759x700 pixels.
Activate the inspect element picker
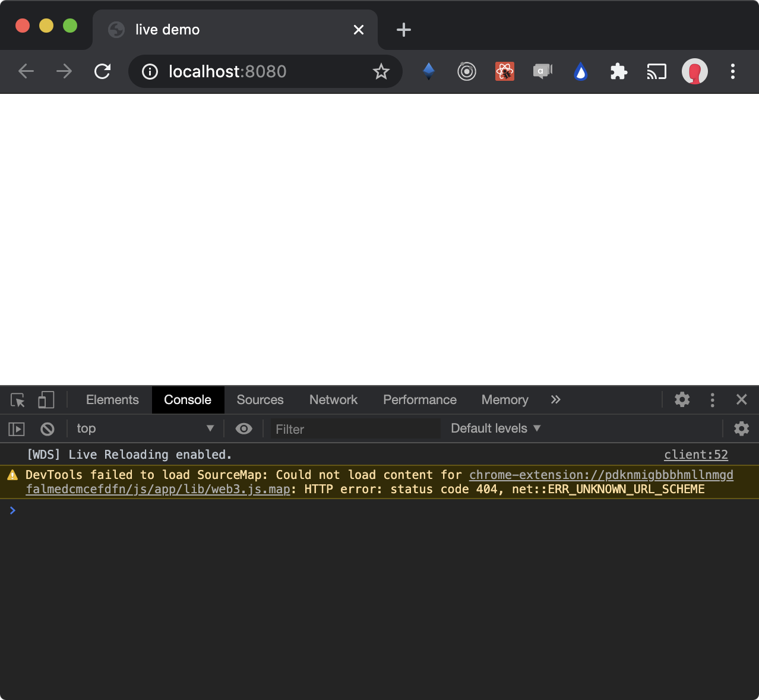(18, 400)
